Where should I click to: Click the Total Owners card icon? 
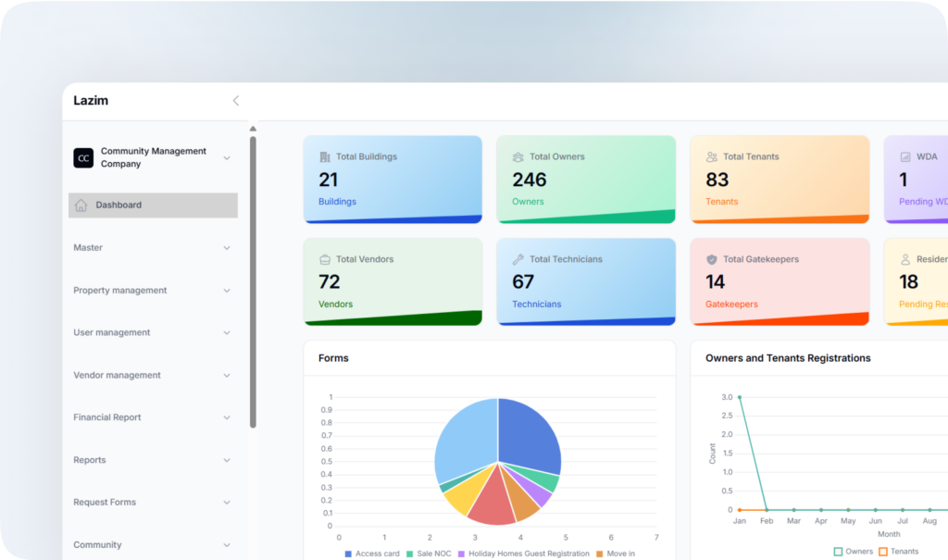(x=518, y=157)
